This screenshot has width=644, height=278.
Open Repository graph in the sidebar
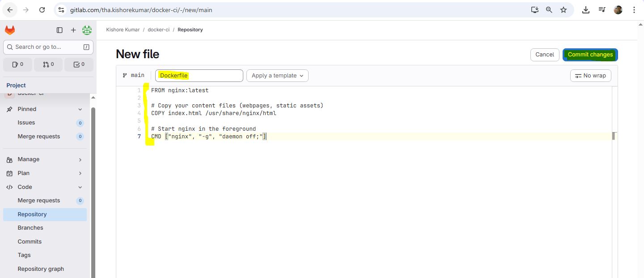[41, 269]
